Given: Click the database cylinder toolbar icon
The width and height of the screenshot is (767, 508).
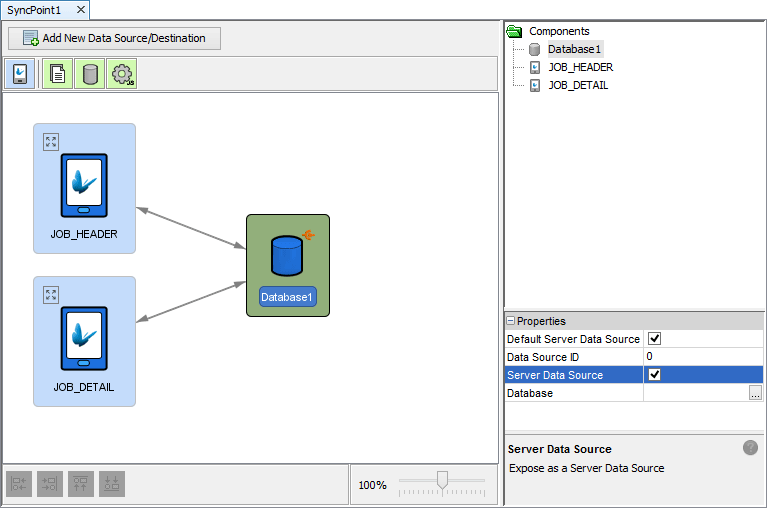Looking at the screenshot, I should 89,74.
